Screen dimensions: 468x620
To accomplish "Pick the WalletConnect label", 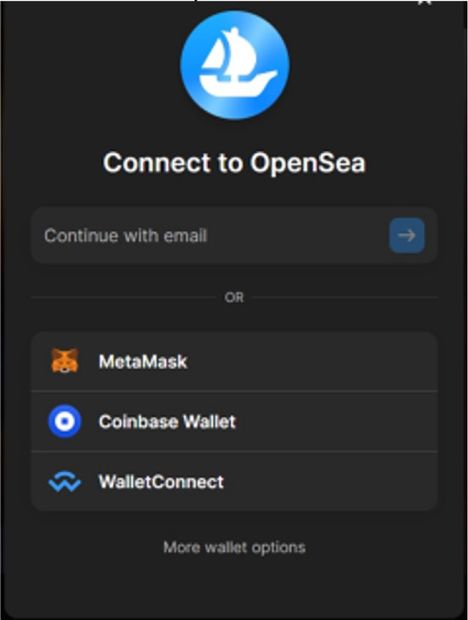I will 161,482.
